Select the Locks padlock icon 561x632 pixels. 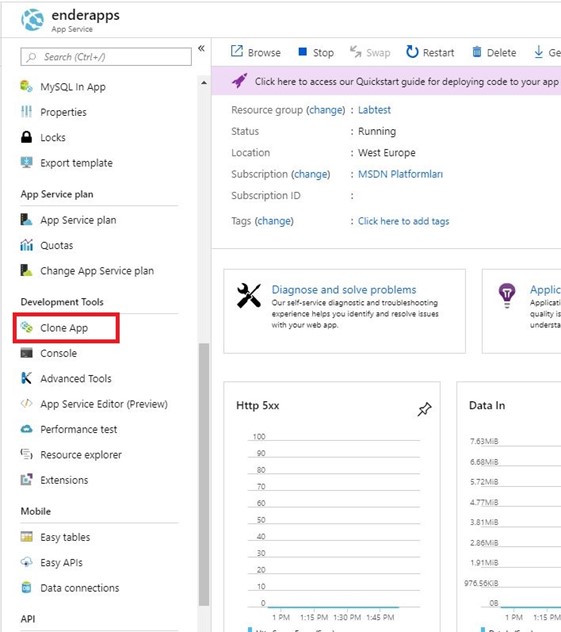27,137
